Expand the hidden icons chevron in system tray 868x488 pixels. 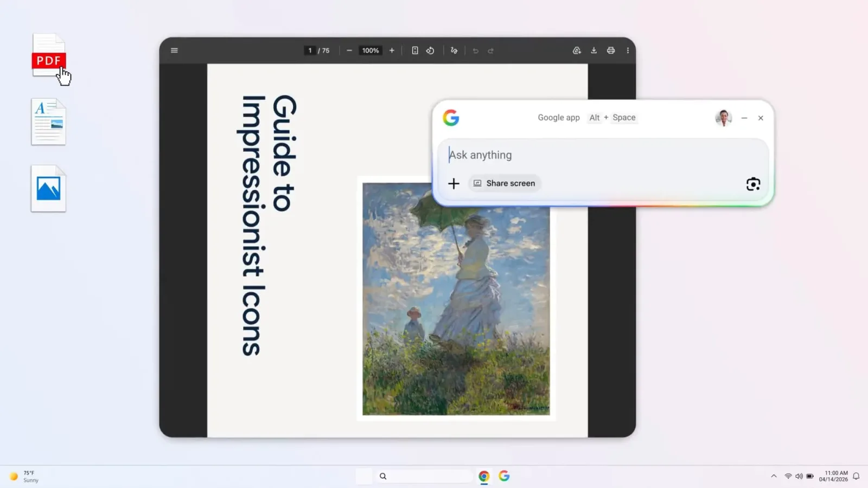(774, 476)
